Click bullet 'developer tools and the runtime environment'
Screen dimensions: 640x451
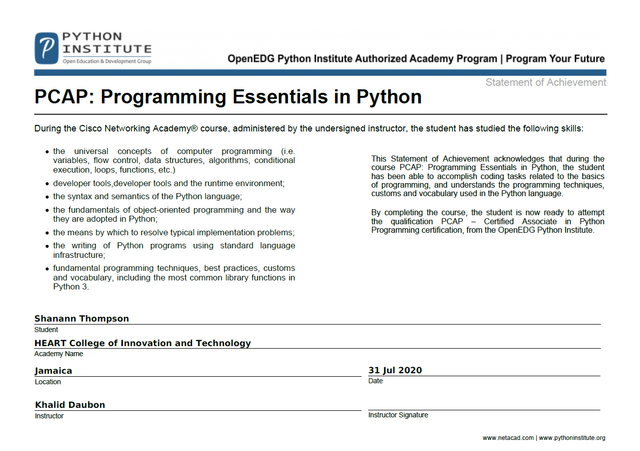click(169, 183)
